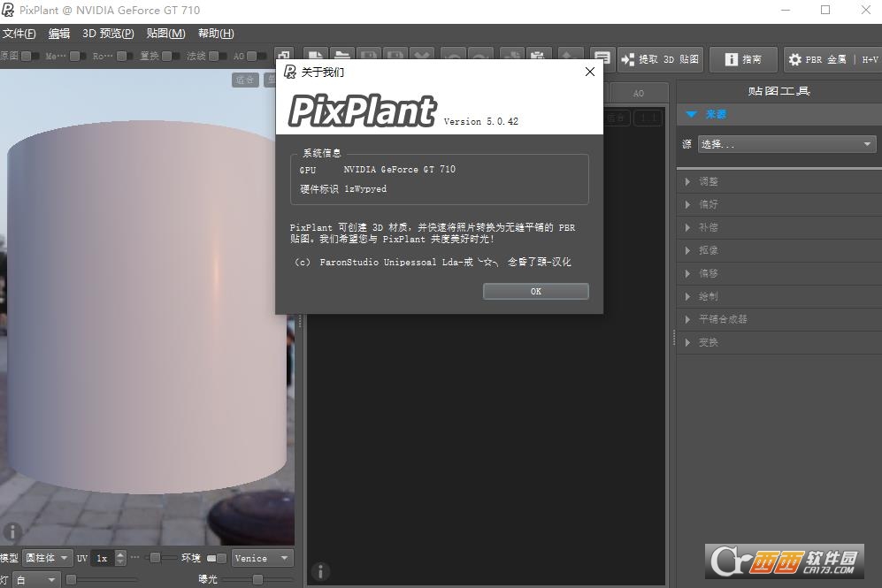Toggle the Ro… roughness map switch
This screenshot has height=588, width=882.
[126, 56]
